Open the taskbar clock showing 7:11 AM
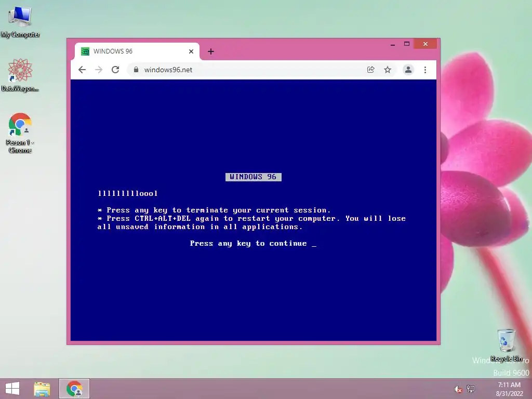Screen dimensions: 532x399 point(509,389)
